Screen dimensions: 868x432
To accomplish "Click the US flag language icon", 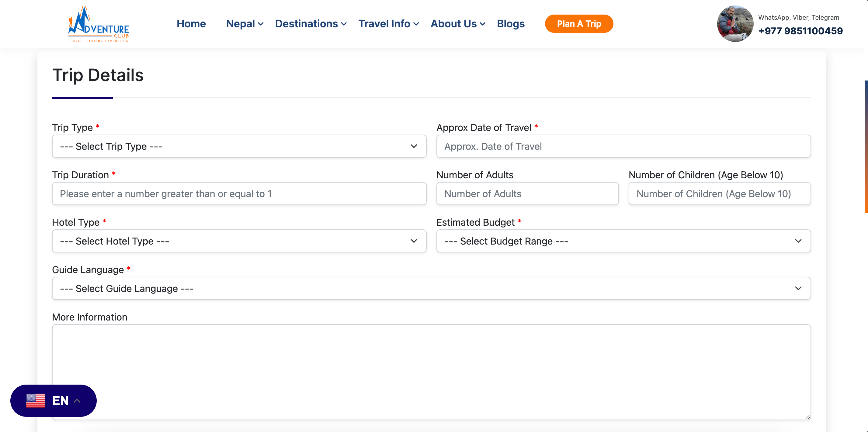I will pyautogui.click(x=36, y=400).
